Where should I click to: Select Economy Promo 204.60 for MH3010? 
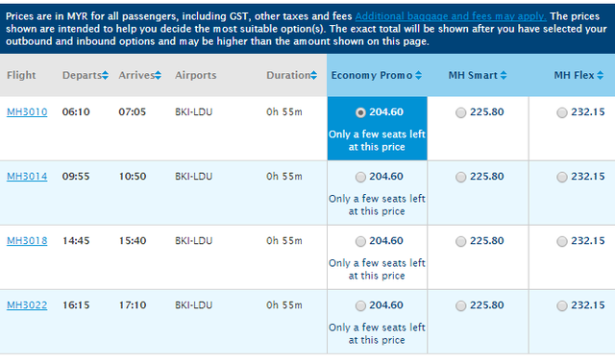tap(360, 112)
